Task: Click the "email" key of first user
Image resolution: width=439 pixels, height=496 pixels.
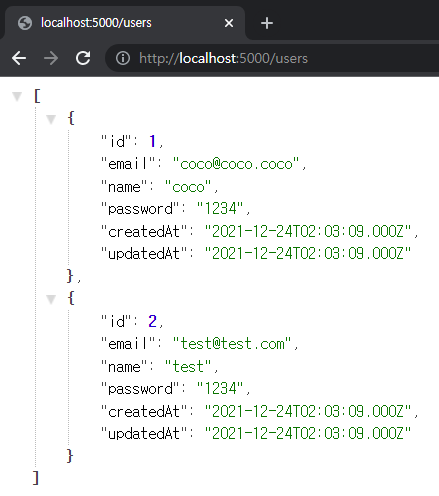Action: tap(128, 164)
